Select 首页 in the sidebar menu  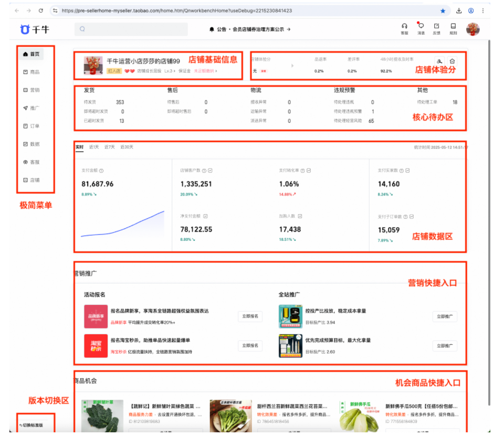click(31, 54)
